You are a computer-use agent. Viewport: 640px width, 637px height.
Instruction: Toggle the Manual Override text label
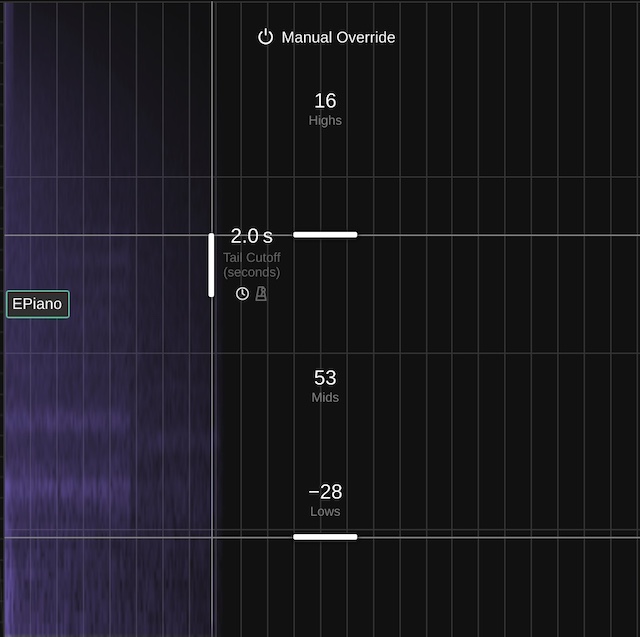(x=338, y=37)
